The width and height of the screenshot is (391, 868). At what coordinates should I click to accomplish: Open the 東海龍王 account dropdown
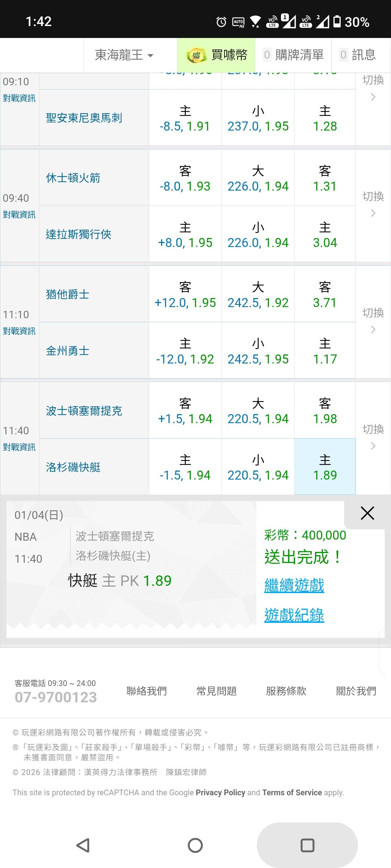pos(124,55)
